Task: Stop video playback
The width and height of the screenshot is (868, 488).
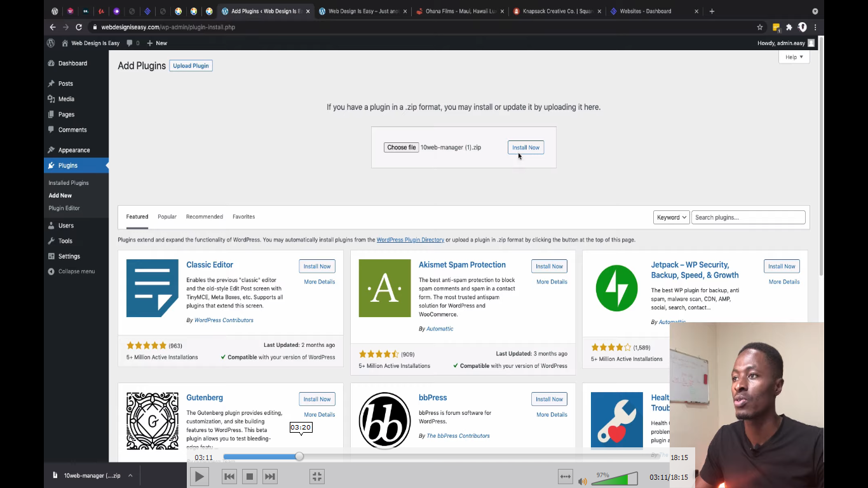Action: click(250, 477)
